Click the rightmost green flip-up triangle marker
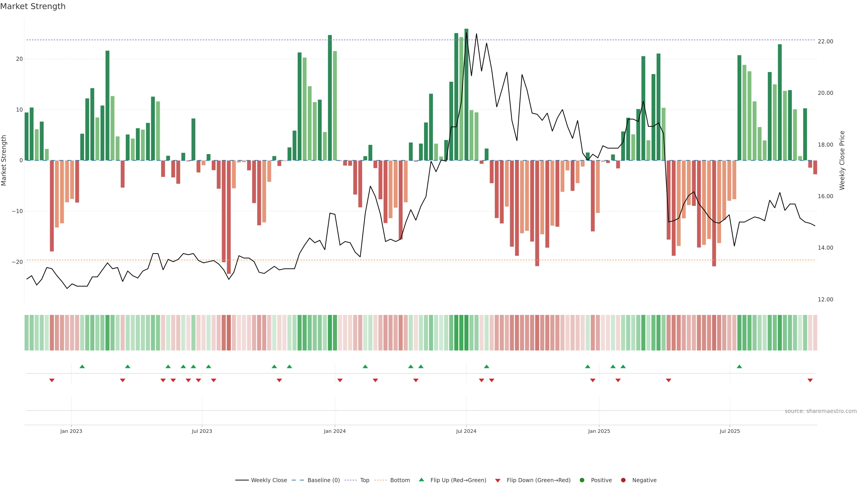 739,366
